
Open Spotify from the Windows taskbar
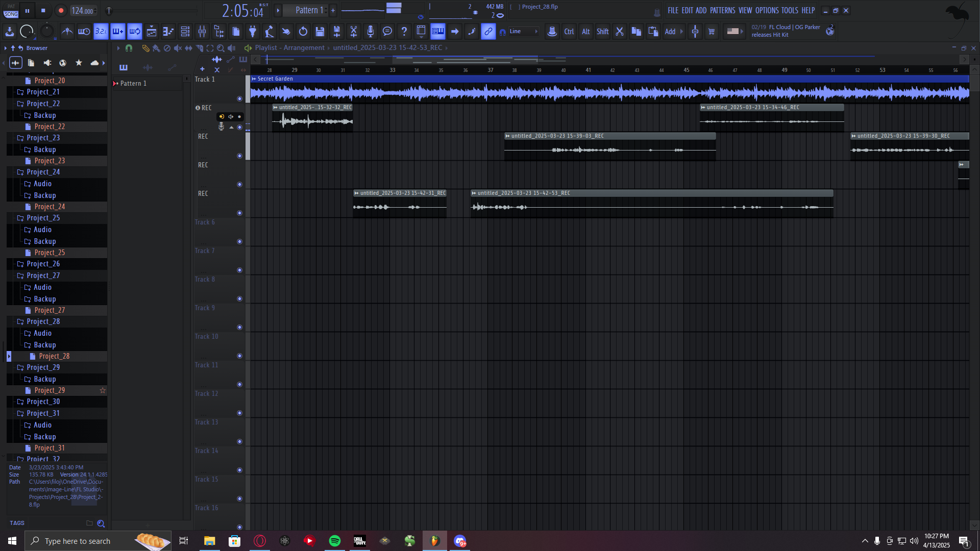coord(335,541)
